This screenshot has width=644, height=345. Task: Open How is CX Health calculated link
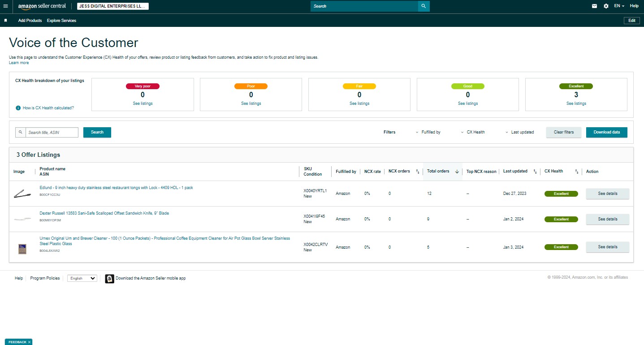pyautogui.click(x=48, y=108)
